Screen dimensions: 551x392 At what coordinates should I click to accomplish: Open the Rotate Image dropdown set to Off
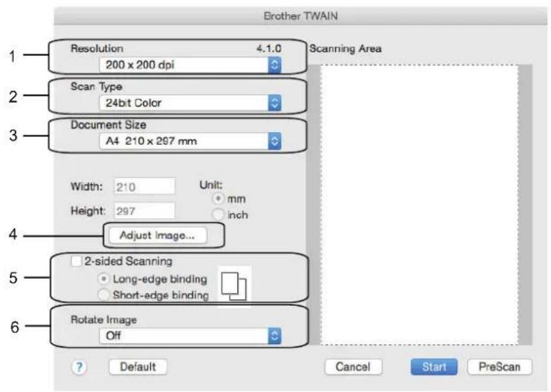point(190,336)
